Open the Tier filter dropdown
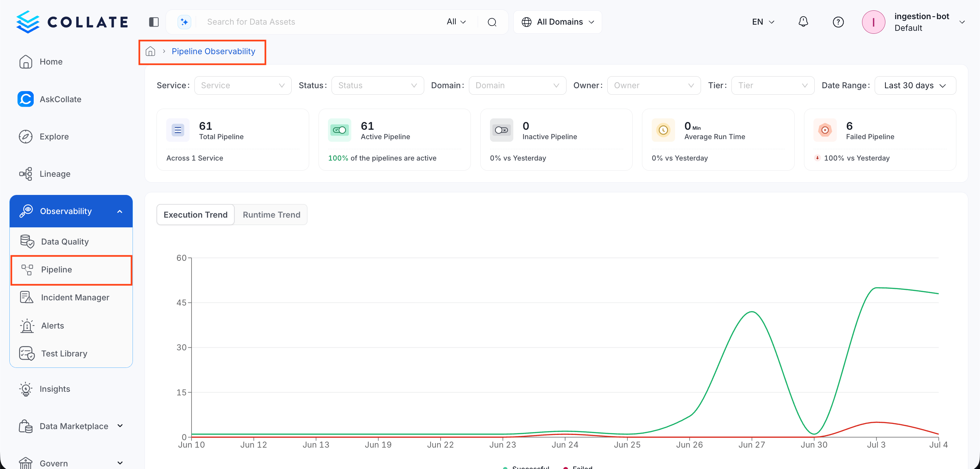The height and width of the screenshot is (469, 980). click(x=773, y=85)
